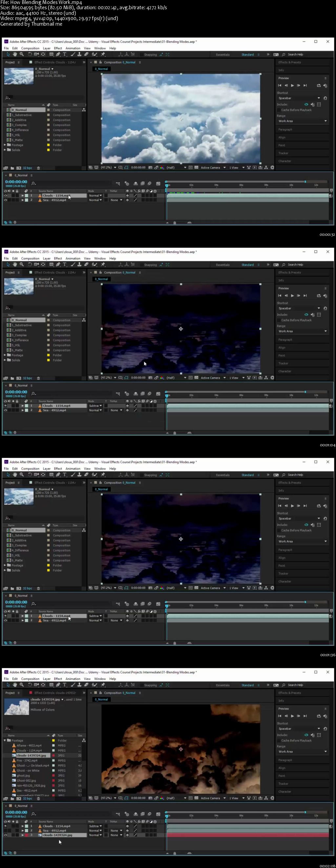Select the Clone Stamp tool in the 00:01:36 frame

tap(79, 475)
